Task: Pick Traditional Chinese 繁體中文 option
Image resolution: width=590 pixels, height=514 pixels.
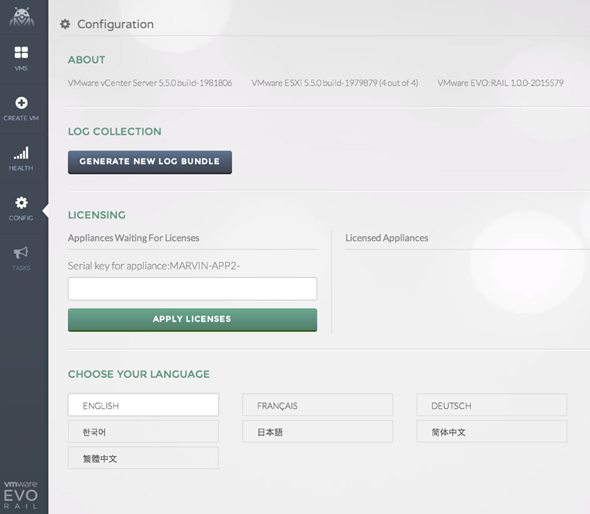Action: (x=143, y=458)
